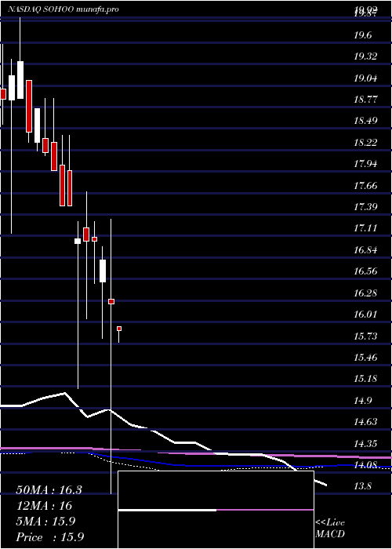Click the 14.08 price axis label
Image resolution: width=392 pixels, height=549 pixels.
(365, 465)
